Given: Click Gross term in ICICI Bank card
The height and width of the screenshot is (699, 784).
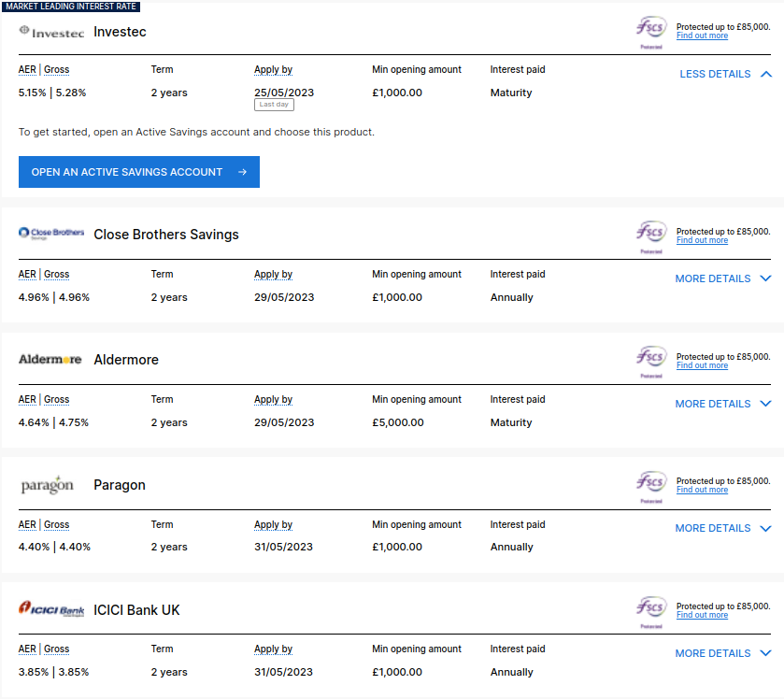Looking at the screenshot, I should click(x=56, y=649).
